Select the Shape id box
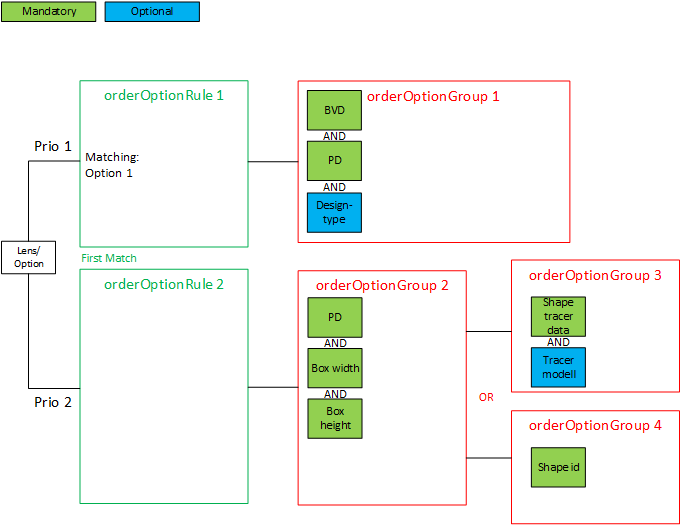 point(558,467)
